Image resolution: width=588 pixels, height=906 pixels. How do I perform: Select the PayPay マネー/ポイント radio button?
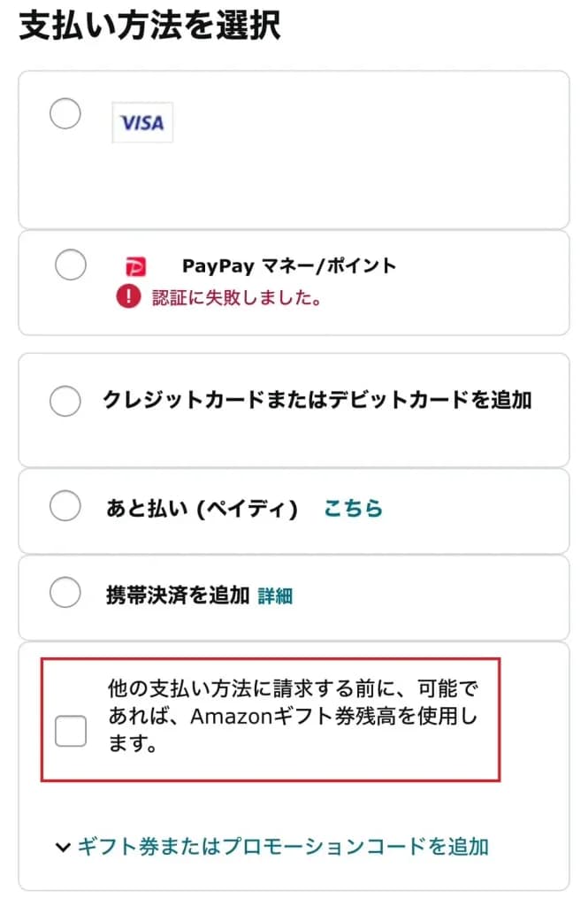[71, 265]
